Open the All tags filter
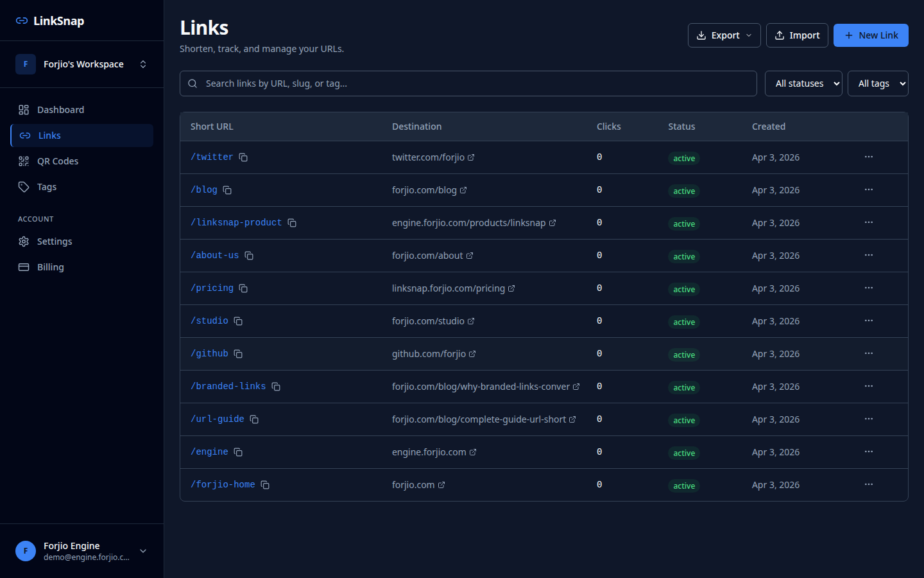Image resolution: width=924 pixels, height=578 pixels. coord(878,83)
